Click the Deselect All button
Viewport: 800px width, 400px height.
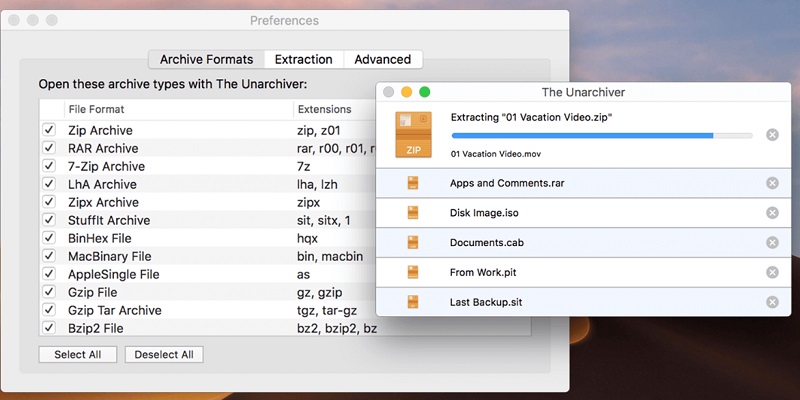point(164,355)
